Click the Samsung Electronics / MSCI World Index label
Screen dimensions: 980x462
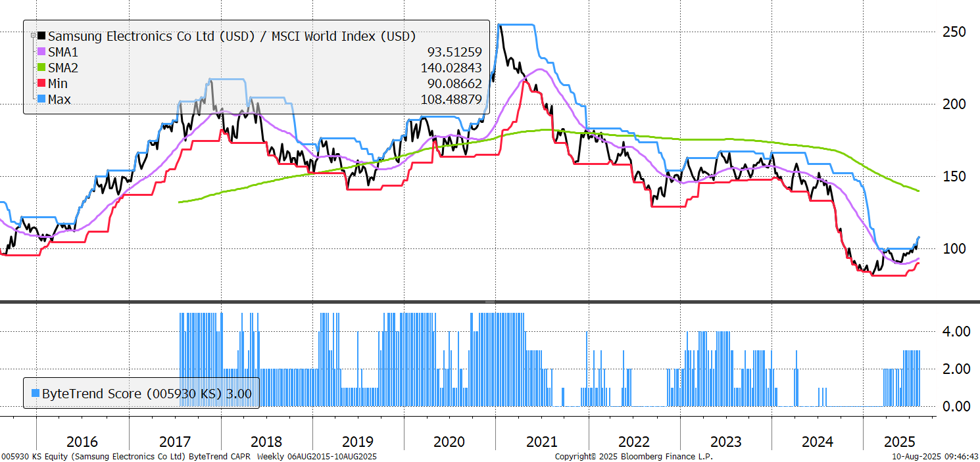coord(232,36)
